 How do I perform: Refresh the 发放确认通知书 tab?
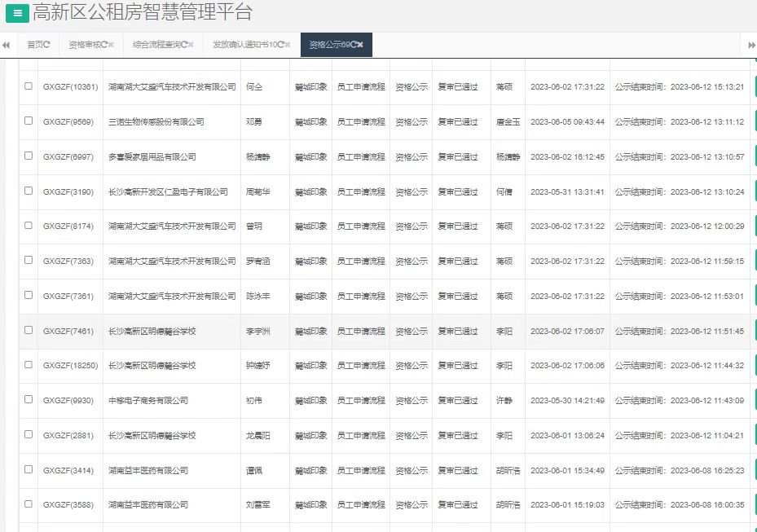click(281, 45)
